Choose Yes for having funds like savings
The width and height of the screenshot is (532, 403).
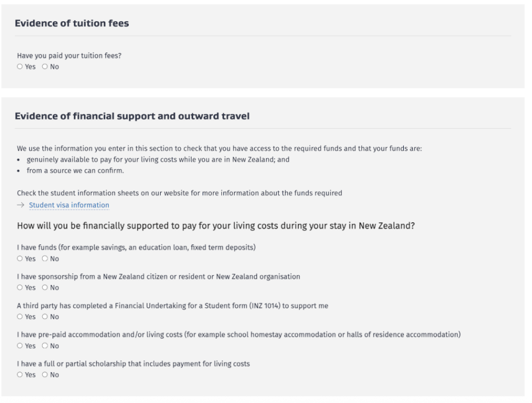pos(20,259)
